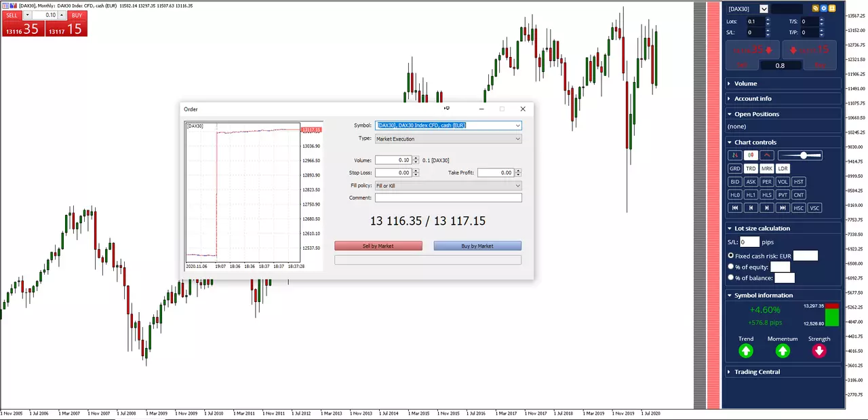Screen dimensions: 868x420
Task: Select % of equity radio option
Action: coord(731,267)
